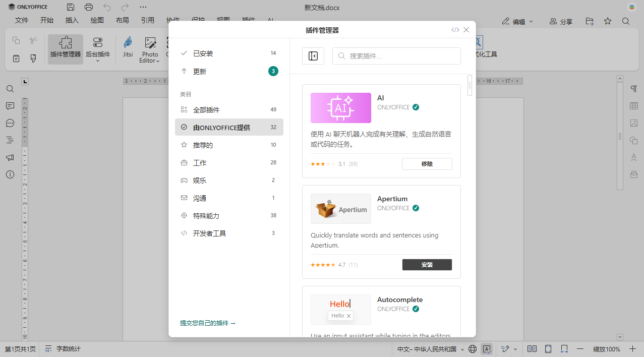The width and height of the screenshot is (644, 357).
Task: Open the AI plugin thumbnail
Action: [341, 108]
